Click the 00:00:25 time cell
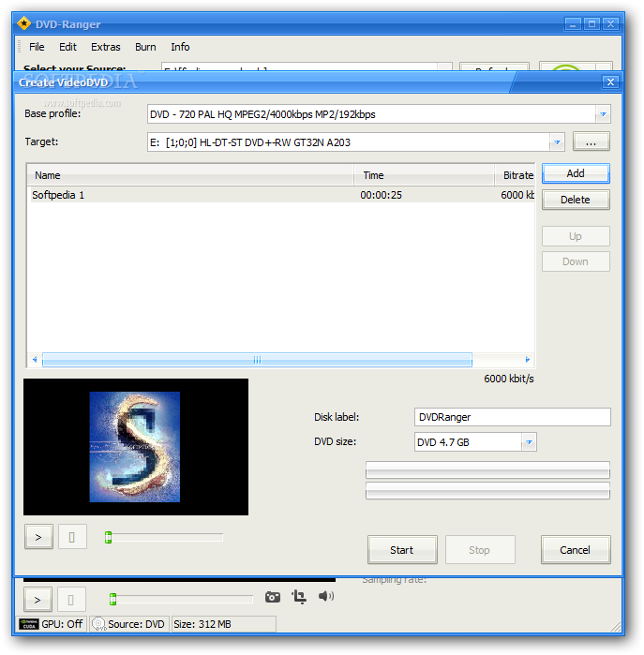The width and height of the screenshot is (644, 655). (382, 195)
